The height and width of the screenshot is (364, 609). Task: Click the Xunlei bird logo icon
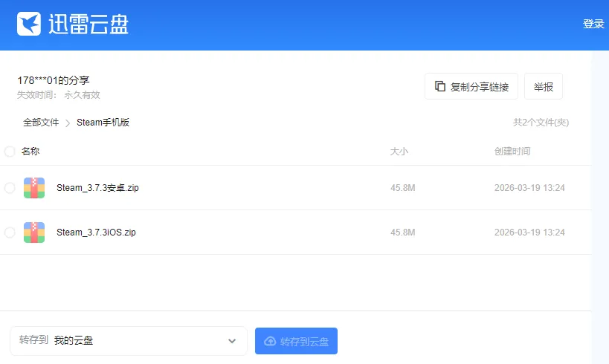click(x=29, y=24)
